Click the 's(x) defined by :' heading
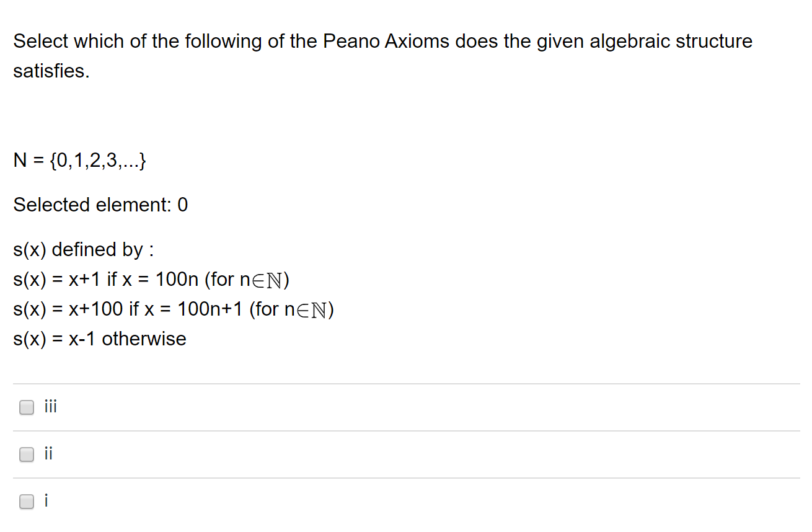Image resolution: width=812 pixels, height=532 pixels. click(x=83, y=249)
